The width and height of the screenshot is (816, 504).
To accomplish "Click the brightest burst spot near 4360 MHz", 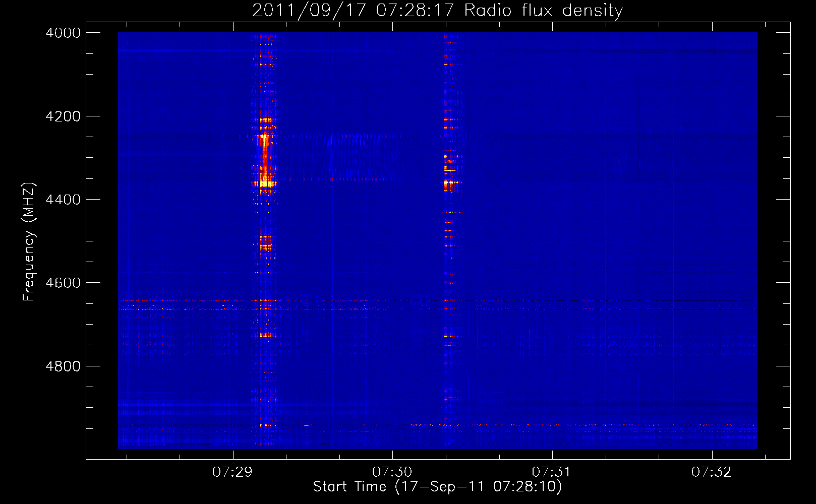I will click(265, 184).
